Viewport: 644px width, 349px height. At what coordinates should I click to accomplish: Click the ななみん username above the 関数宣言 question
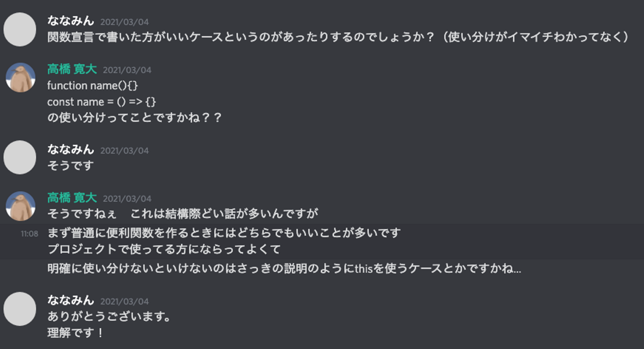pos(71,21)
